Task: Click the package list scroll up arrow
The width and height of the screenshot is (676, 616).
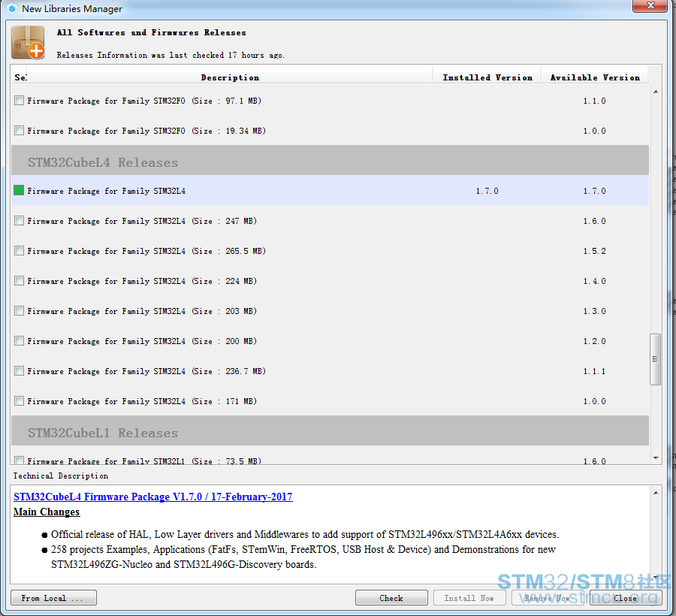Action: coord(655,92)
